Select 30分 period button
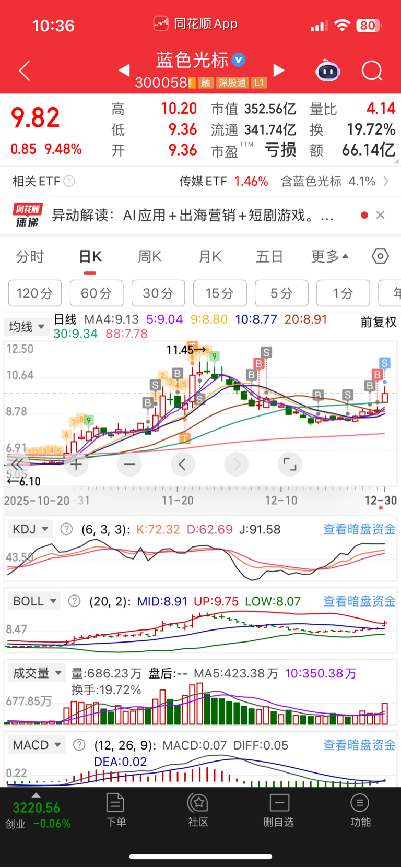Screen dimensions: 401x868 pos(158,293)
